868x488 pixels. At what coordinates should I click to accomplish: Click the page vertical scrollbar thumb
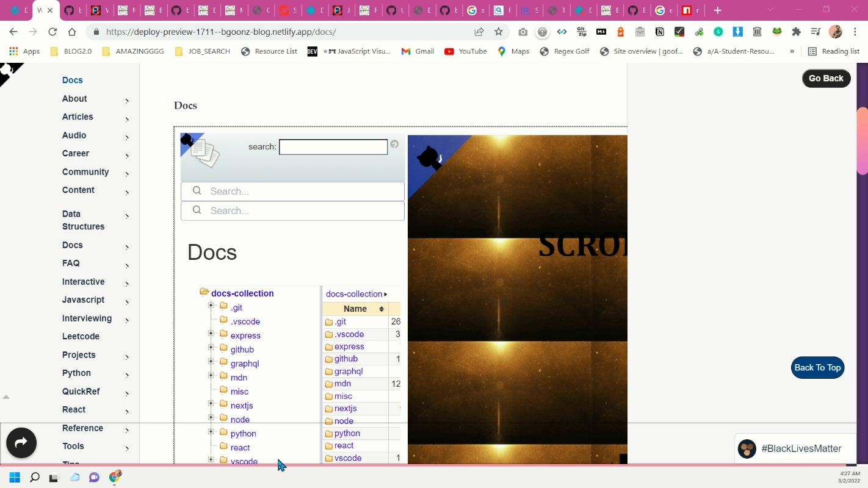[863, 141]
